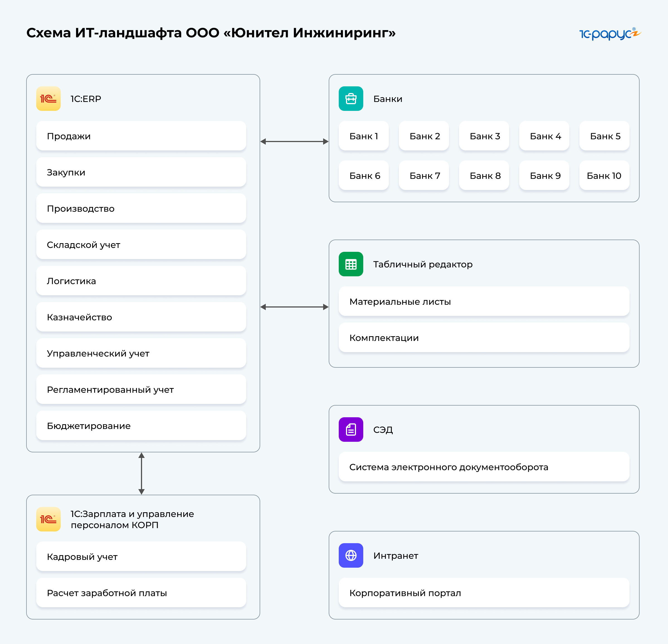Viewport: 668px width, 644px height.
Task: Click the 1C:ERP yellow logo icon
Action: 48,99
